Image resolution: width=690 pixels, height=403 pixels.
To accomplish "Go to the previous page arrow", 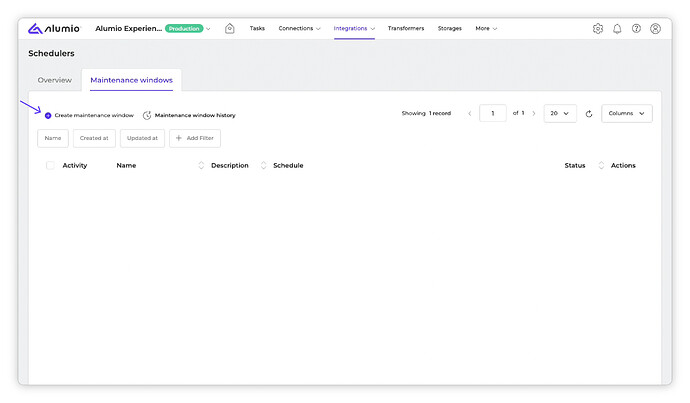I will coord(470,114).
